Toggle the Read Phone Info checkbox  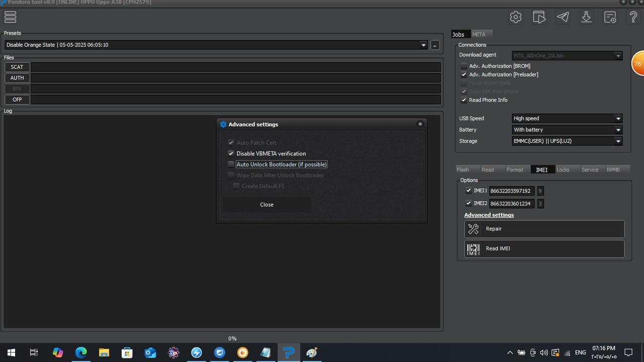464,100
